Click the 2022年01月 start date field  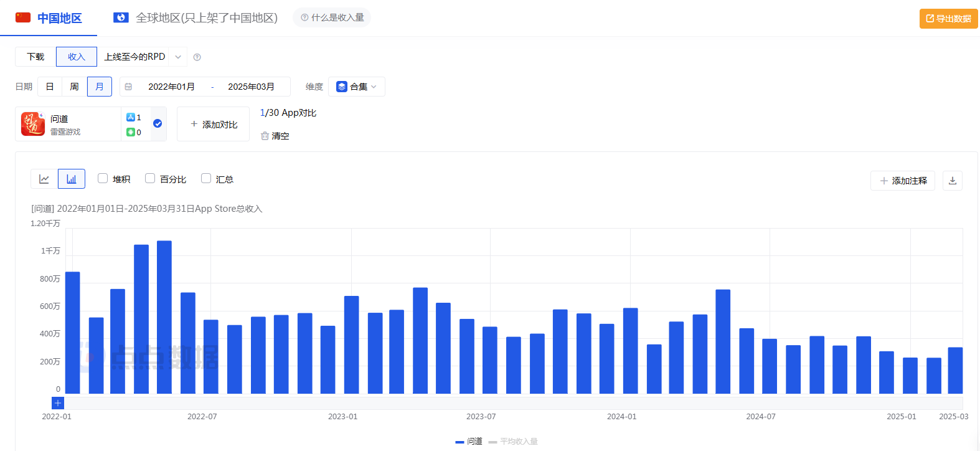[x=171, y=87]
